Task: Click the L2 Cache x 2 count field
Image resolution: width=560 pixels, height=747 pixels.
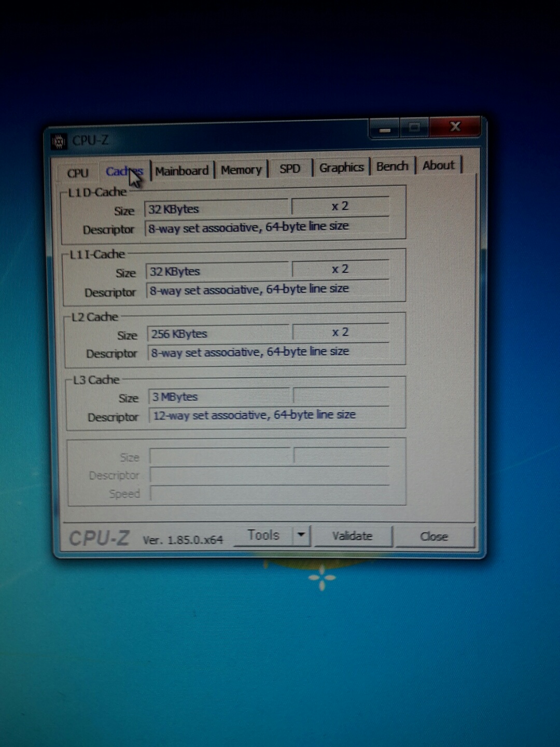Action: click(x=341, y=332)
